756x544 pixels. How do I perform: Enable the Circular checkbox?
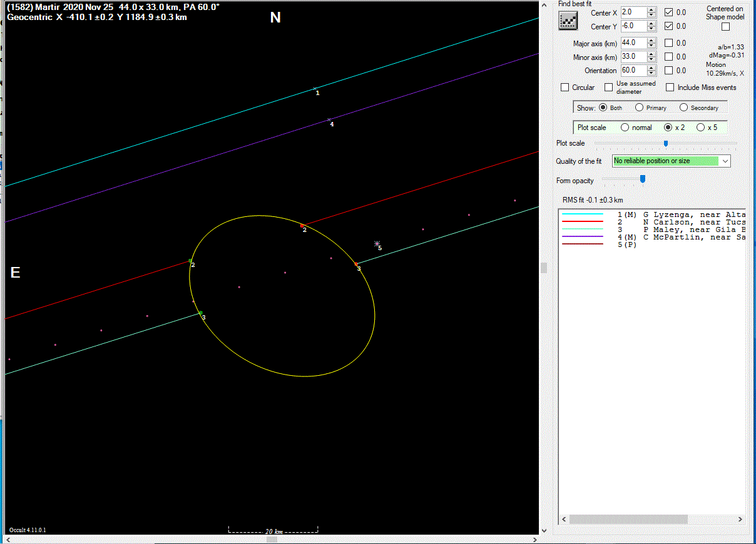click(x=565, y=88)
